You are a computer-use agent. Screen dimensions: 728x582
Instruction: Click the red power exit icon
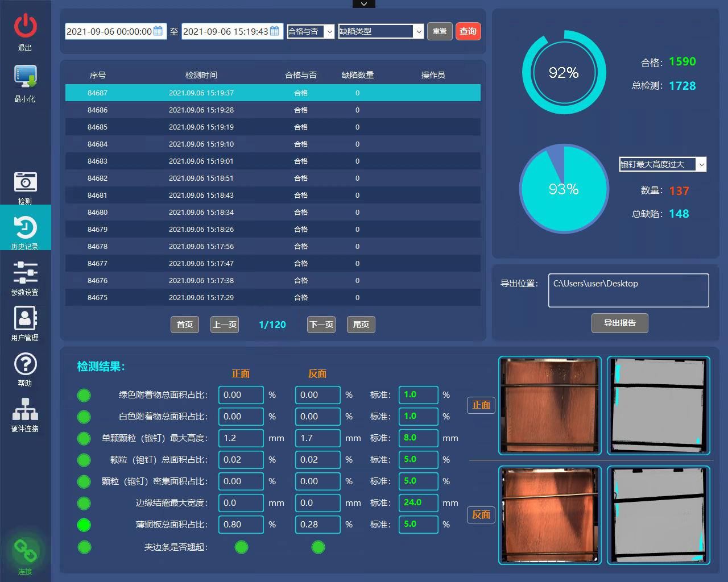point(25,26)
